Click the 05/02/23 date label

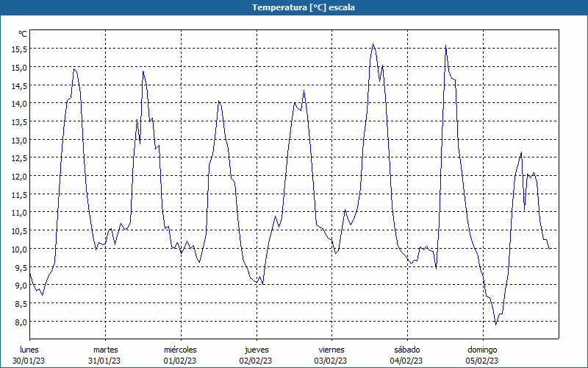(x=482, y=361)
